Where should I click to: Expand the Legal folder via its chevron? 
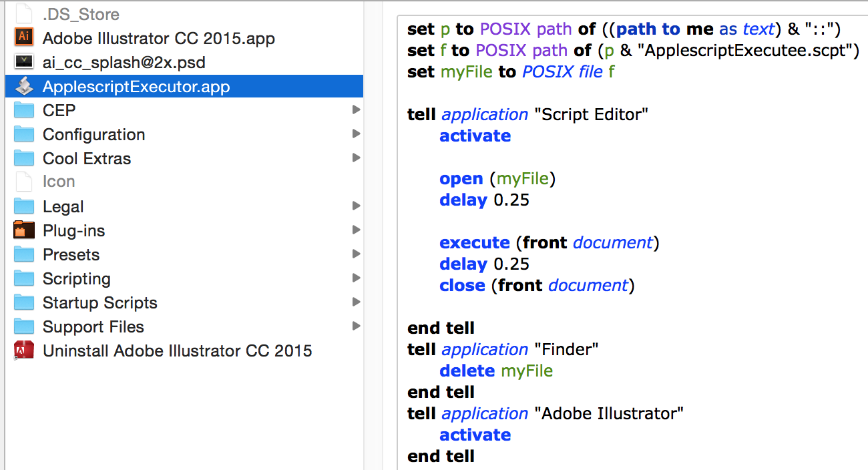click(356, 206)
